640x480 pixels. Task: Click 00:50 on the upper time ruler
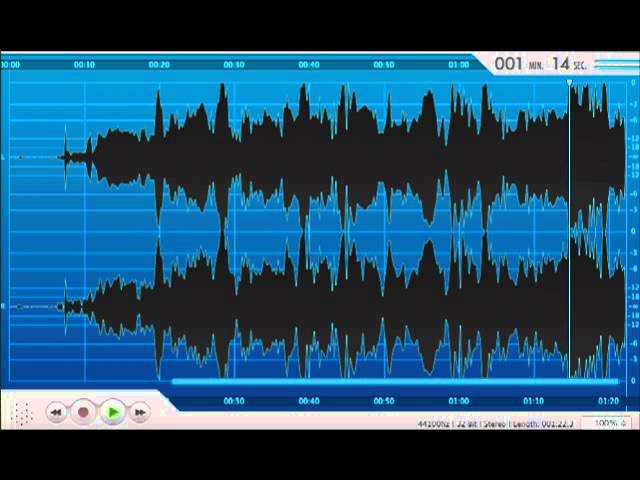[384, 65]
